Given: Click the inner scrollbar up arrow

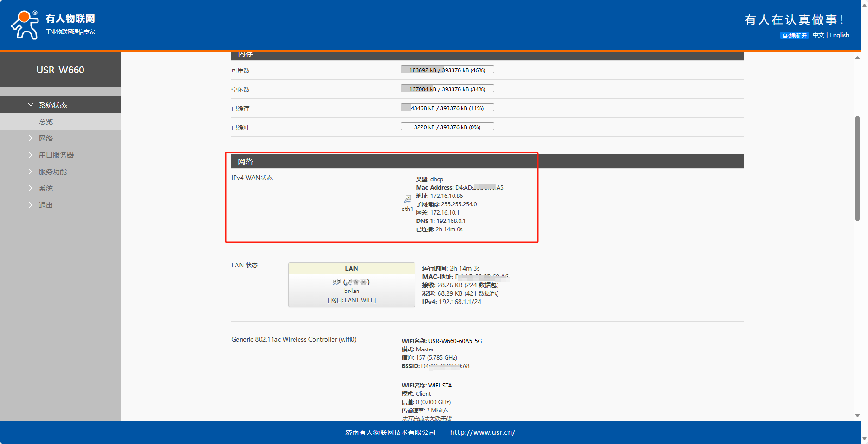Looking at the screenshot, I should coord(857,58).
